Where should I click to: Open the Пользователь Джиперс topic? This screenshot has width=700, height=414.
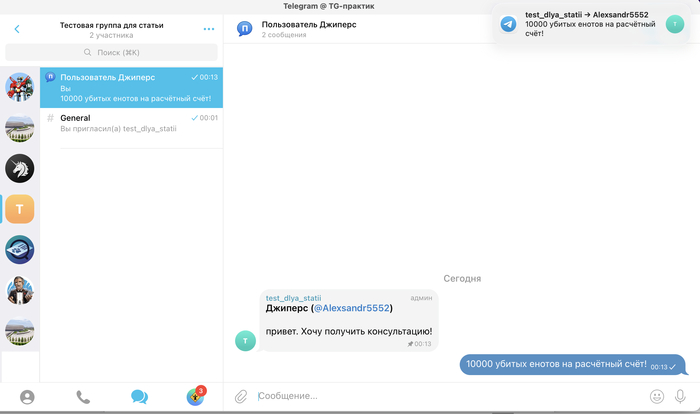(x=131, y=88)
